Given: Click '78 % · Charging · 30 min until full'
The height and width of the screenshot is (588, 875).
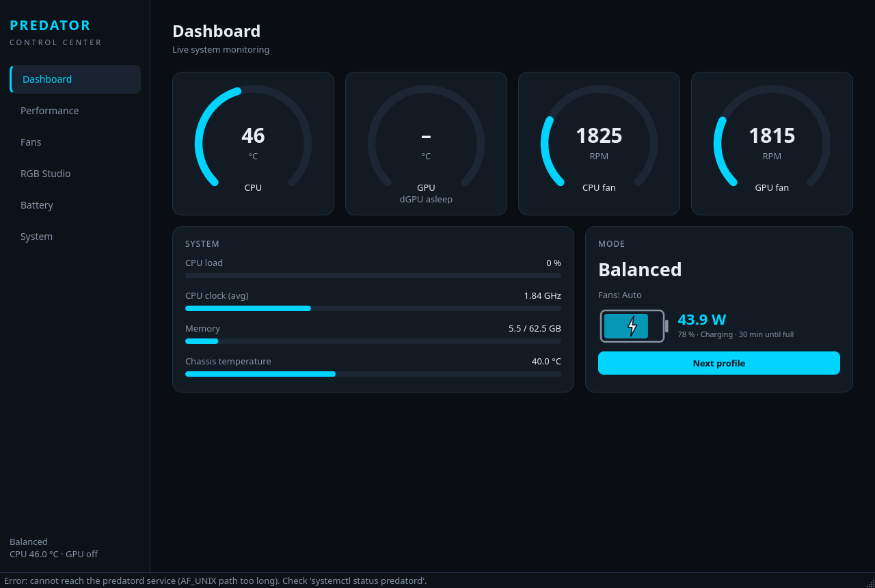Looking at the screenshot, I should pos(736,335).
